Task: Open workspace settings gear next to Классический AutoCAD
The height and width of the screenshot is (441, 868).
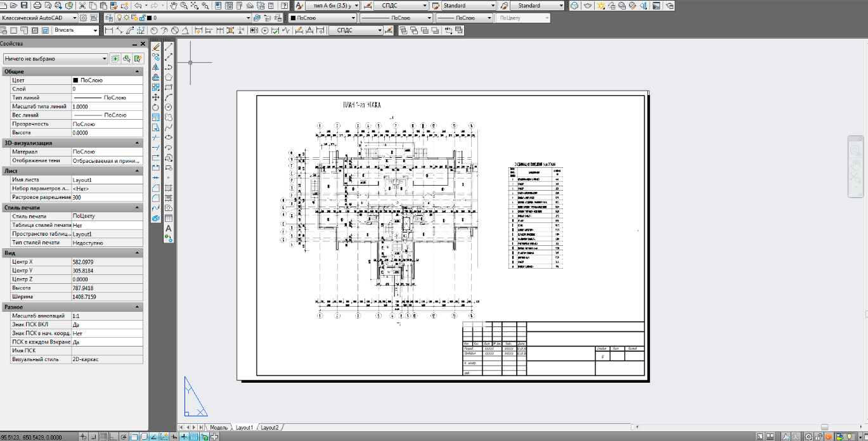Action: click(x=84, y=18)
